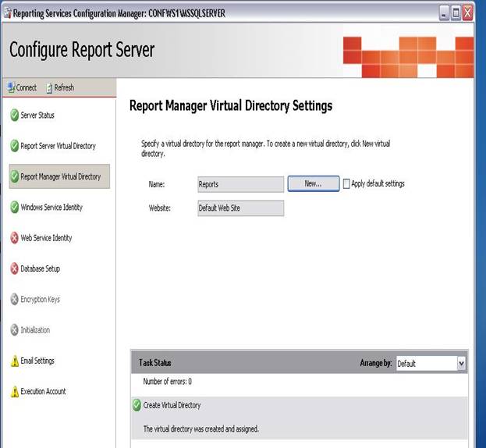Image resolution: width=486 pixels, height=448 pixels.
Task: Go to Windows Service Identity page
Action: click(51, 207)
